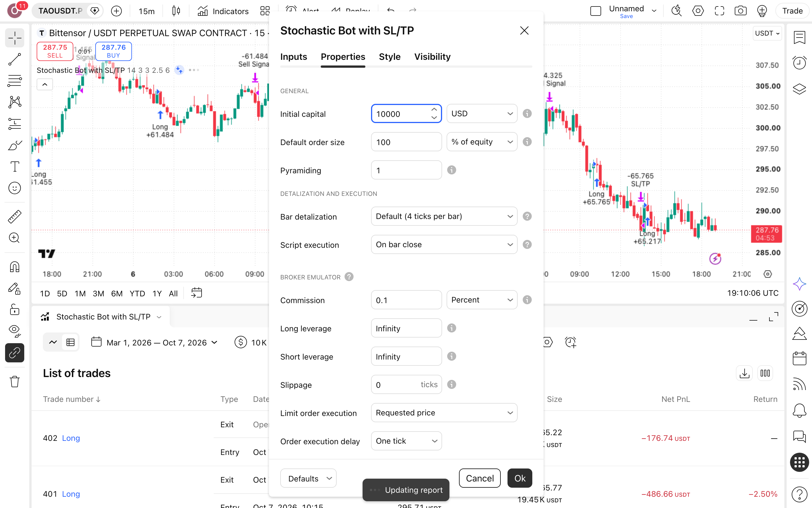
Task: Open trades table column settings
Action: 765,373
